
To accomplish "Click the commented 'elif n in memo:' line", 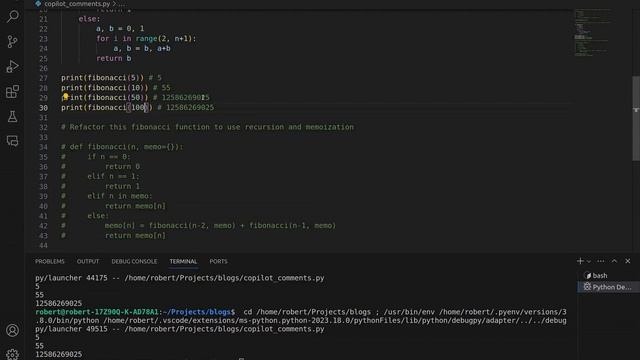I will (107, 196).
